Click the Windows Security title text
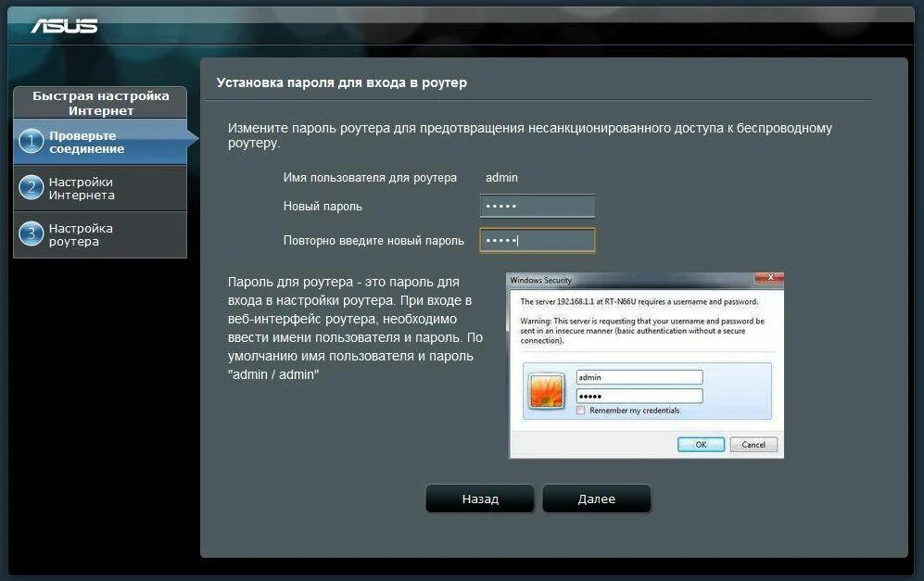This screenshot has height=581, width=924. pos(540,280)
